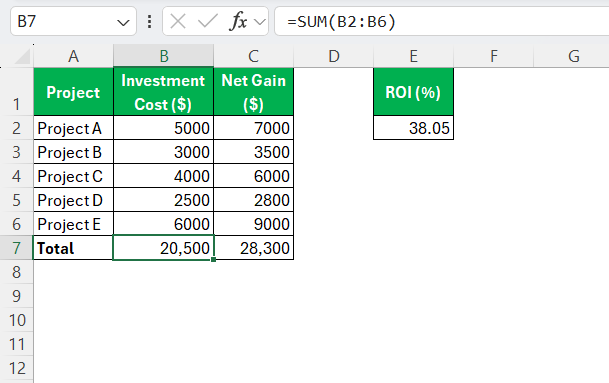
Task: Select the 'Project A' cell
Action: click(x=73, y=128)
